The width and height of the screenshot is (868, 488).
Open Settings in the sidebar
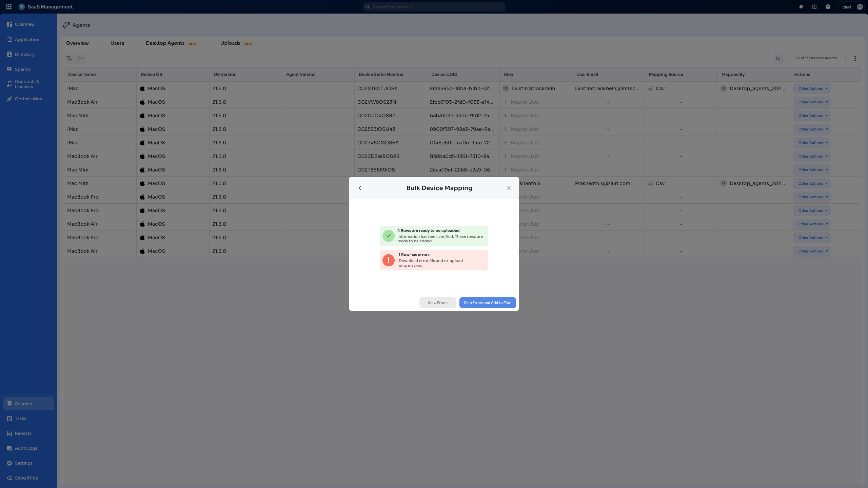point(24,463)
